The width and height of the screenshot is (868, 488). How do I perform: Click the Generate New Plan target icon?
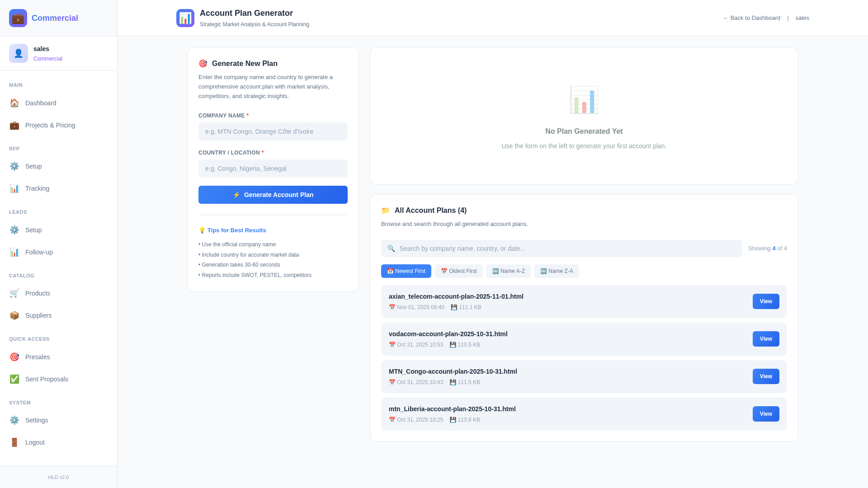[203, 64]
